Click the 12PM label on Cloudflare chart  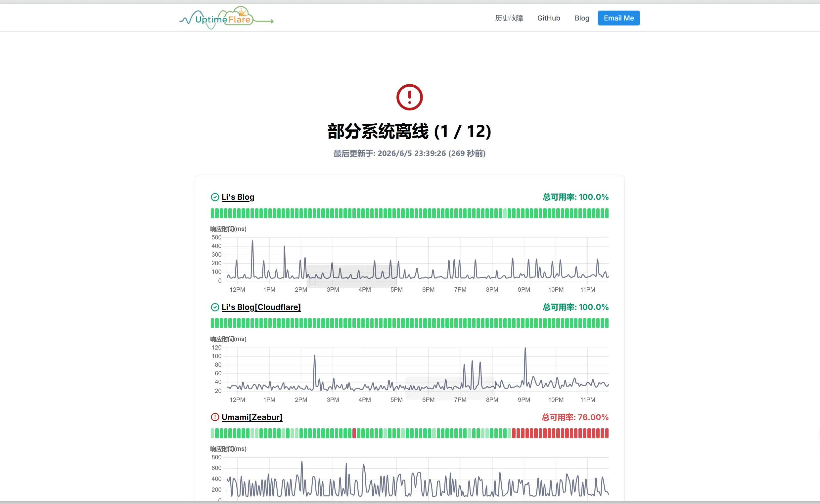click(x=237, y=400)
